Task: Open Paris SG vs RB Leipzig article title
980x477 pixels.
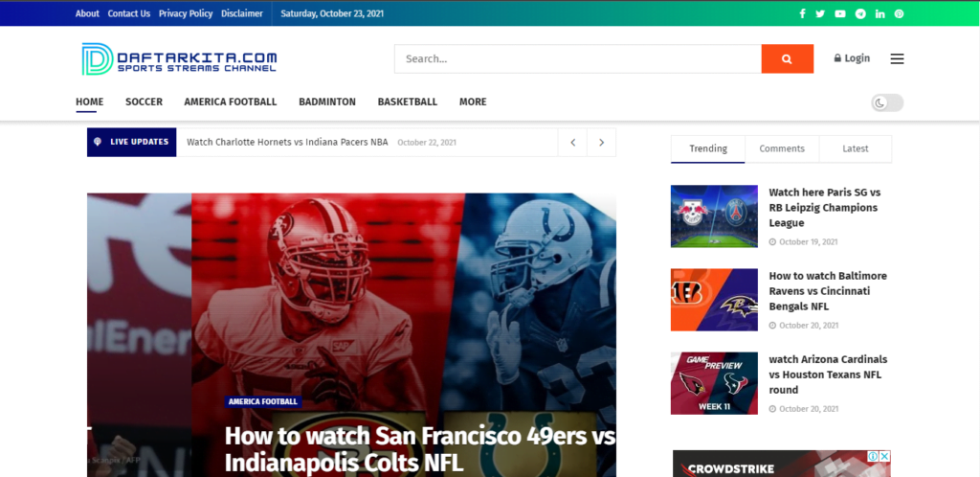Action: (824, 208)
